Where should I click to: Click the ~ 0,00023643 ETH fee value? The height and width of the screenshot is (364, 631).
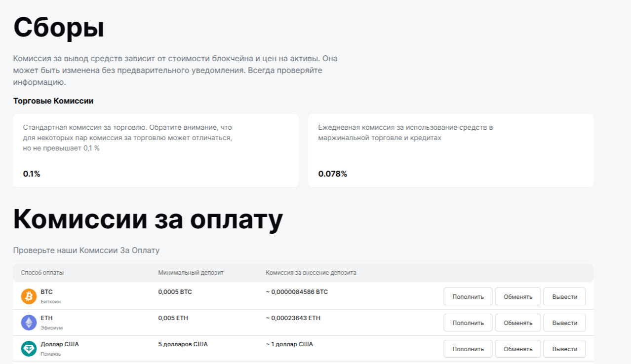click(293, 318)
